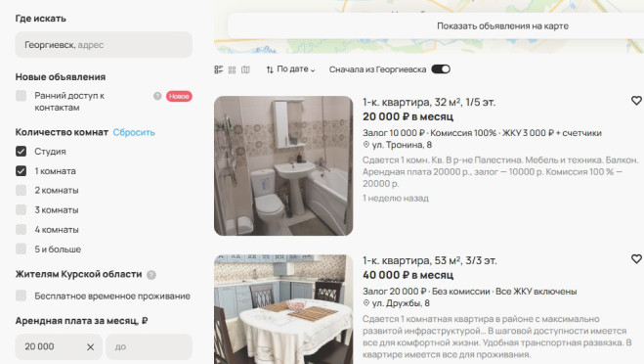Click location pin icon at ул. Тронина, 8
644x364 pixels.
(x=366, y=145)
